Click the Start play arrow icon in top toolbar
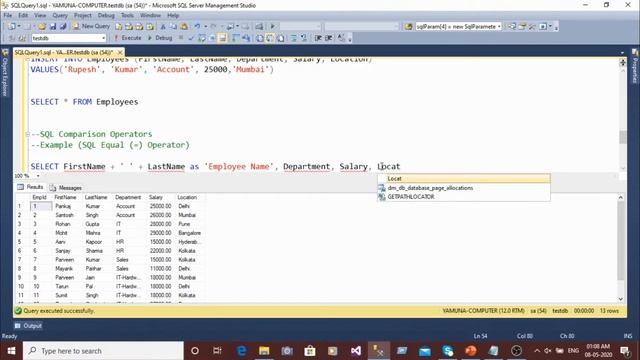640x360 pixels. pyautogui.click(x=273, y=27)
